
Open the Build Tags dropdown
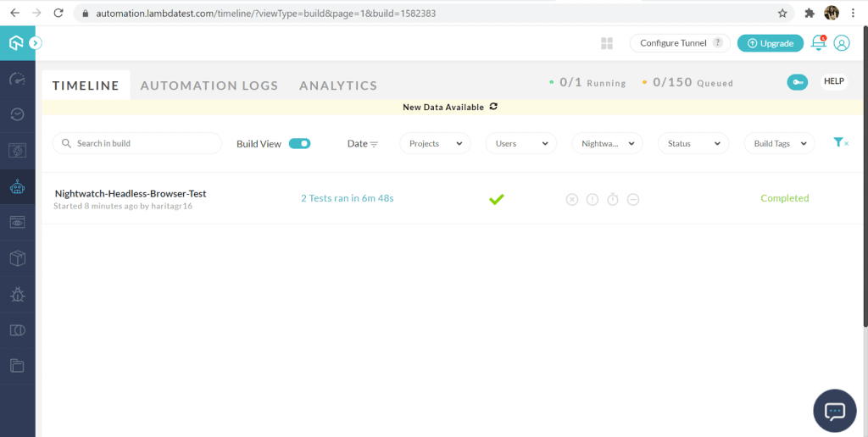click(x=780, y=143)
